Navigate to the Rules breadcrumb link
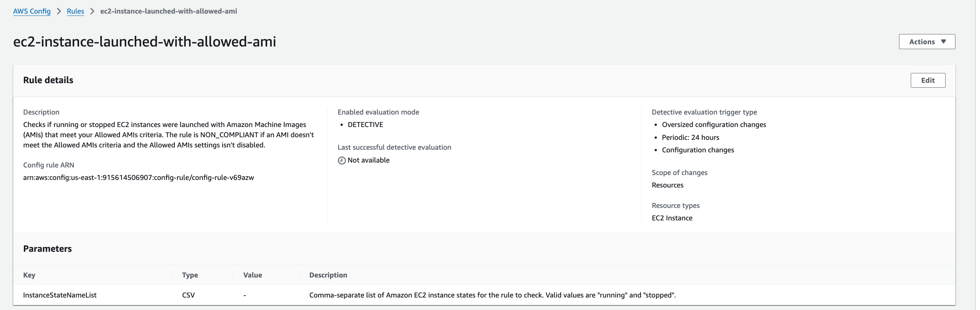This screenshot has width=980, height=310. coord(76,11)
